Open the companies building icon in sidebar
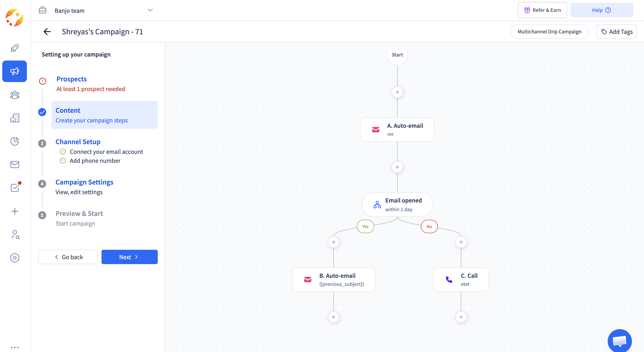This screenshot has width=644, height=352. tap(15, 118)
